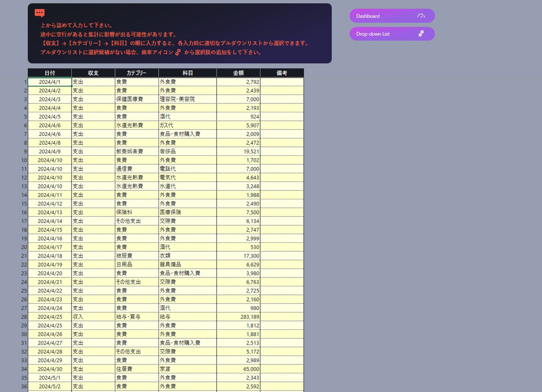Open 収支 dropdown cell showing 収入 in row 28
Screen dimensions: 542x392
coord(93,317)
